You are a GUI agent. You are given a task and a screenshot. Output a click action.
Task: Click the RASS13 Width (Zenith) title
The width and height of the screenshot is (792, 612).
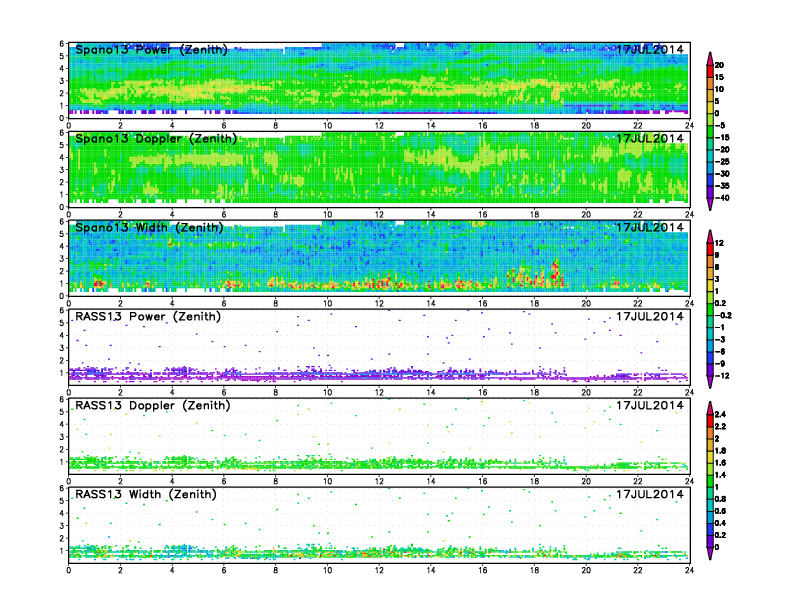[x=145, y=494]
